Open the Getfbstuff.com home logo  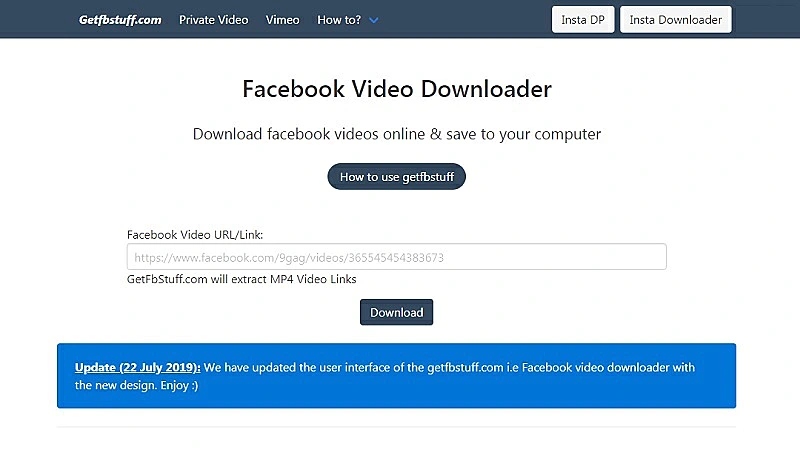point(120,20)
